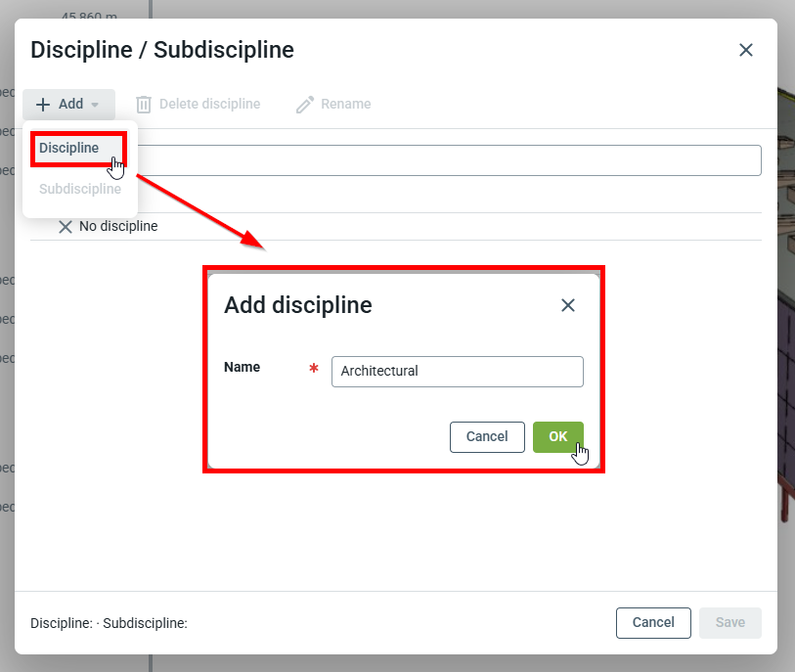The width and height of the screenshot is (795, 672).
Task: Click the Save button
Action: [729, 623]
